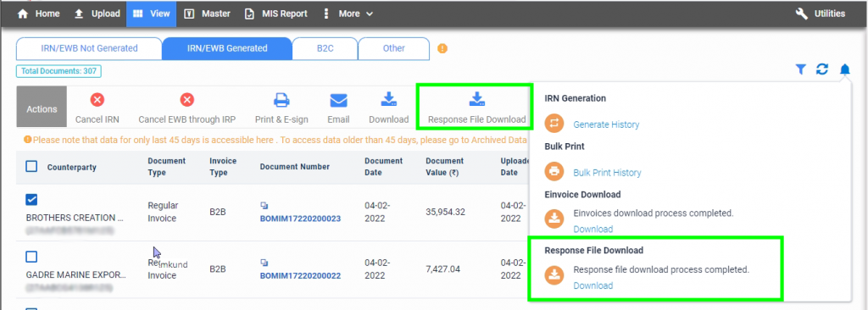Uncheck the BROTHERS CREATION row checkbox
Image resolution: width=868 pixels, height=310 pixels.
click(31, 199)
